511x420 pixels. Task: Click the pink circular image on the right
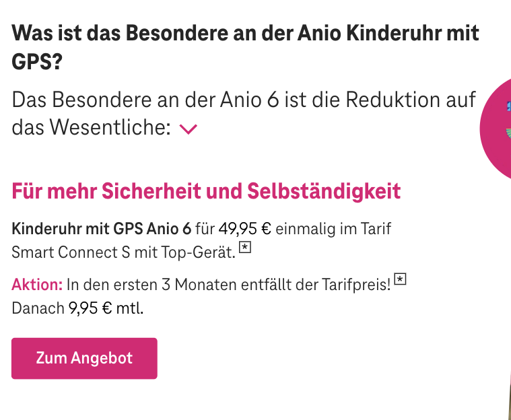click(498, 128)
